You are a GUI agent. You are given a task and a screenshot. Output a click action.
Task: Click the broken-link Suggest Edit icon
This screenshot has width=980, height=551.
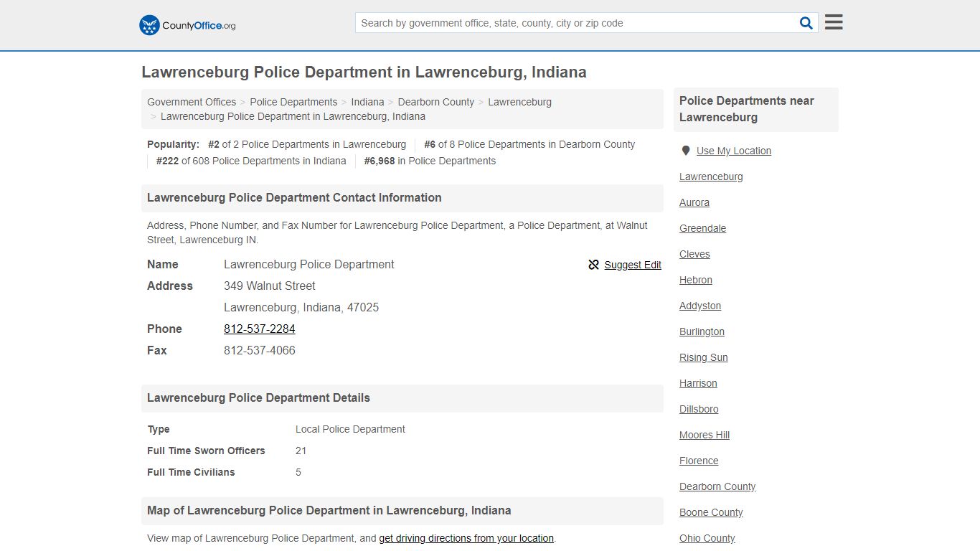[x=593, y=265]
